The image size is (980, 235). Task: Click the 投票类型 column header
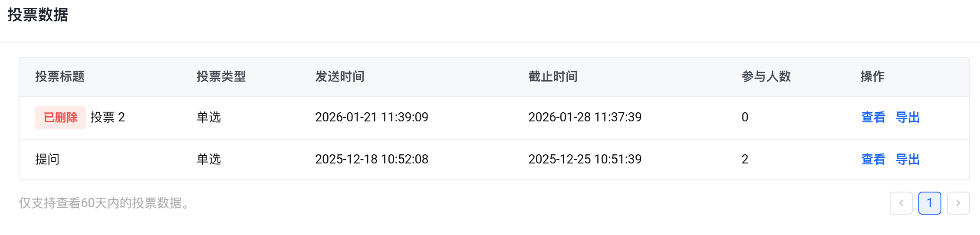[221, 77]
